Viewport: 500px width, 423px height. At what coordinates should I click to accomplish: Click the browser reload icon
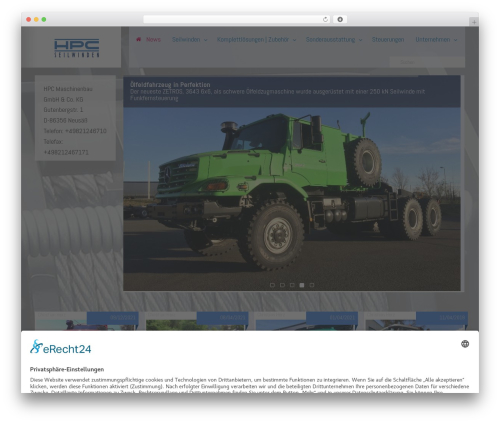tap(325, 19)
